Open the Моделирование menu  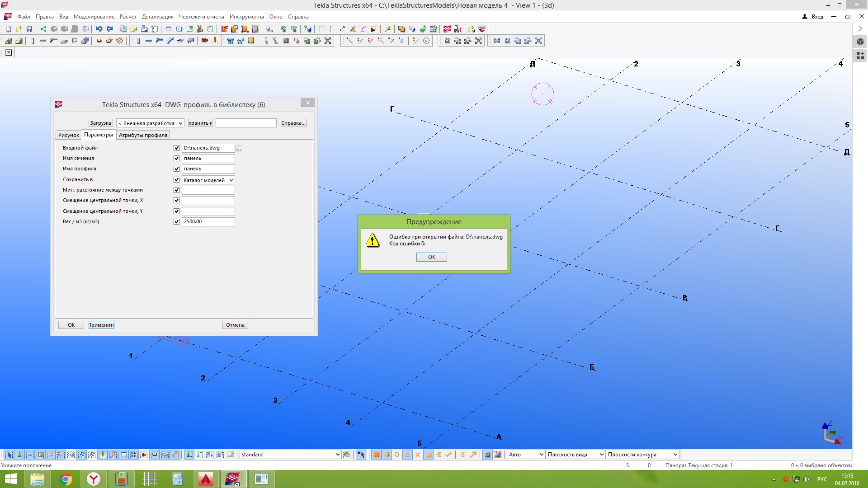[x=94, y=17]
